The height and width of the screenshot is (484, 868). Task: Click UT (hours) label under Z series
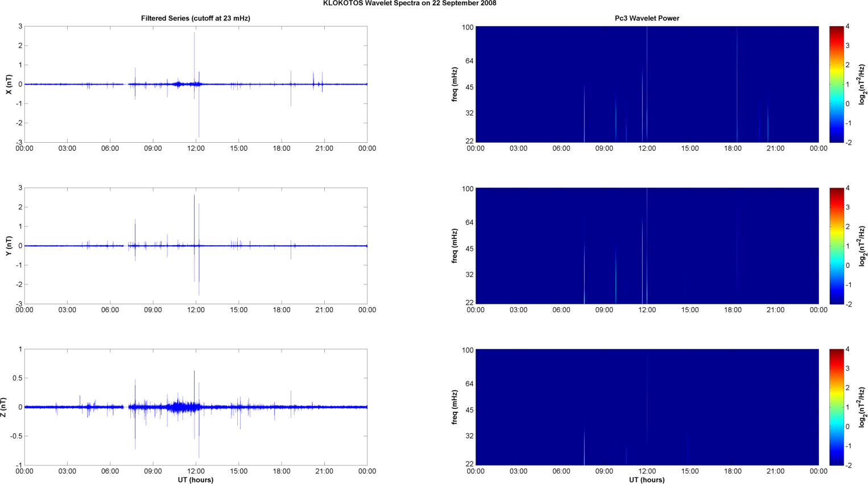coord(196,480)
